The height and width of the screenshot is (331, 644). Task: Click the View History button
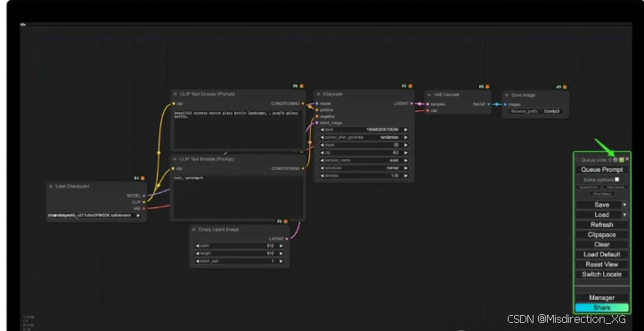(x=602, y=194)
